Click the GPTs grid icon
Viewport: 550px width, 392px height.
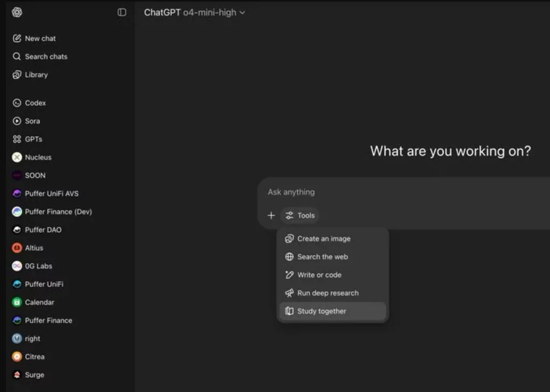click(17, 139)
